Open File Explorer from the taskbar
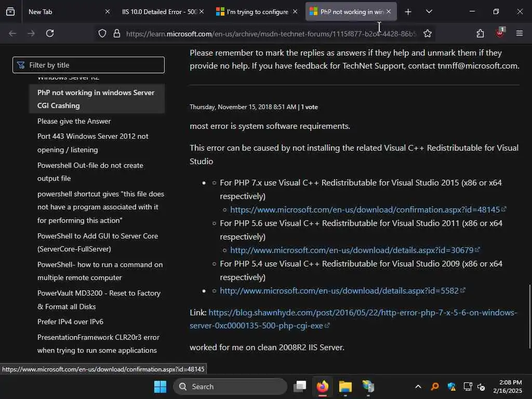This screenshot has height=399, width=532. click(345, 387)
